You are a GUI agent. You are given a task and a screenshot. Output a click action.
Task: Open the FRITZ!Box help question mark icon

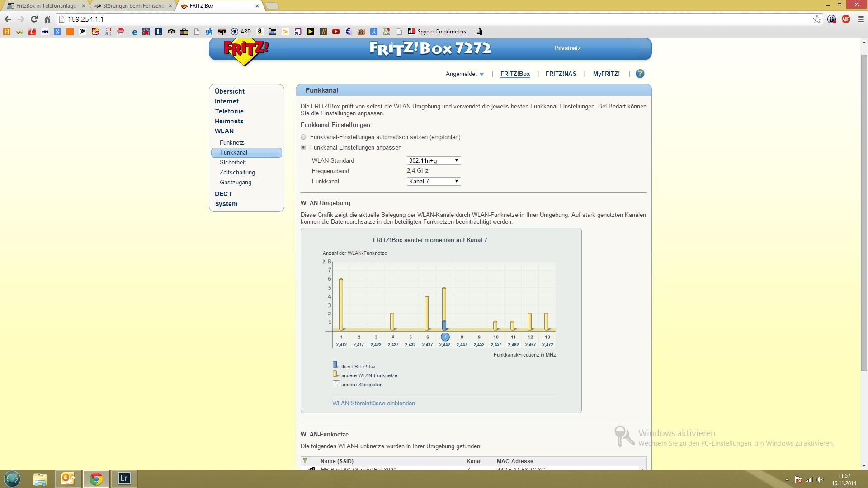pyautogui.click(x=640, y=74)
